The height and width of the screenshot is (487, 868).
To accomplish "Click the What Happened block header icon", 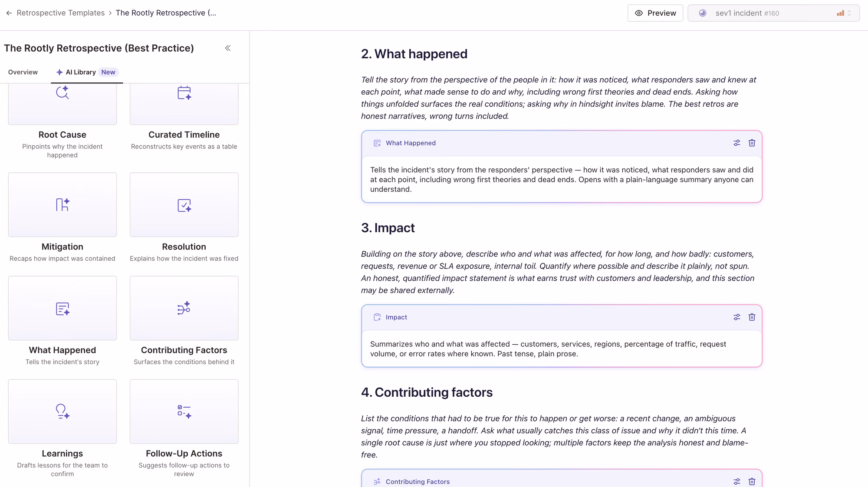I will (x=377, y=143).
